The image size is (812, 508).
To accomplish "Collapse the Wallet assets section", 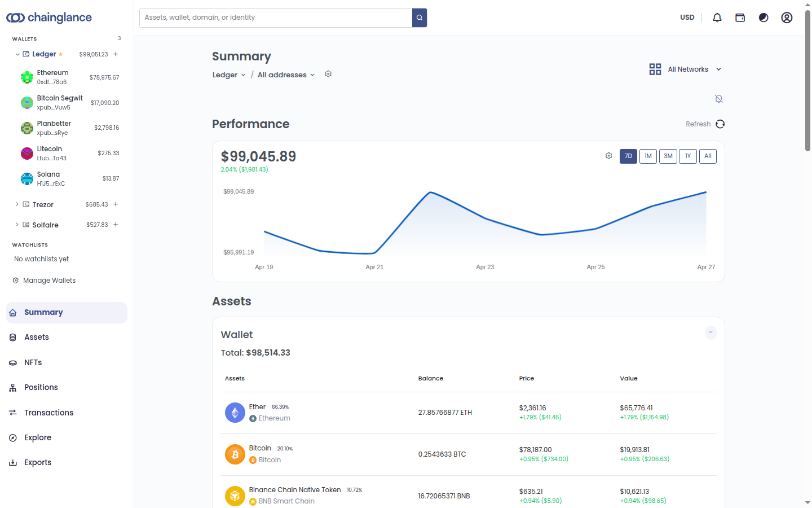I will [710, 332].
